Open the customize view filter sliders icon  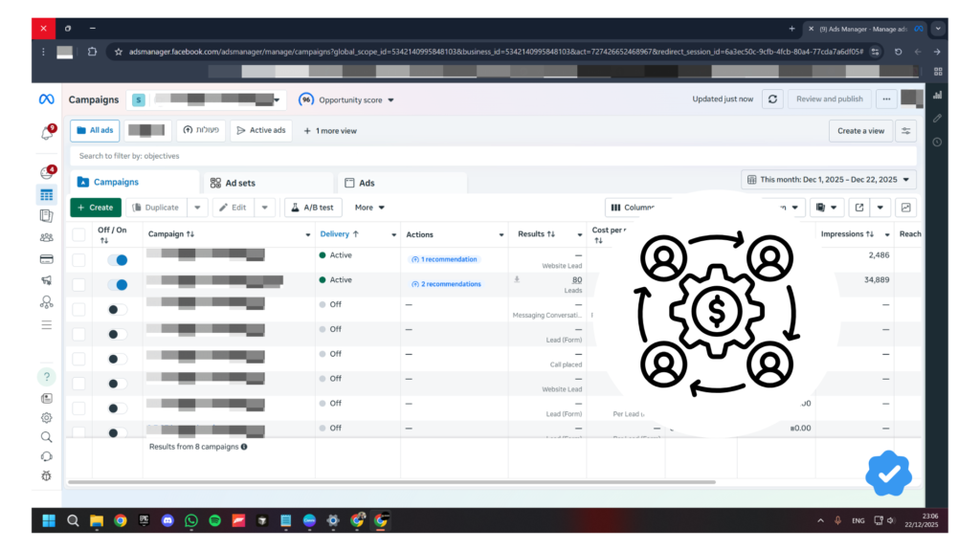905,130
